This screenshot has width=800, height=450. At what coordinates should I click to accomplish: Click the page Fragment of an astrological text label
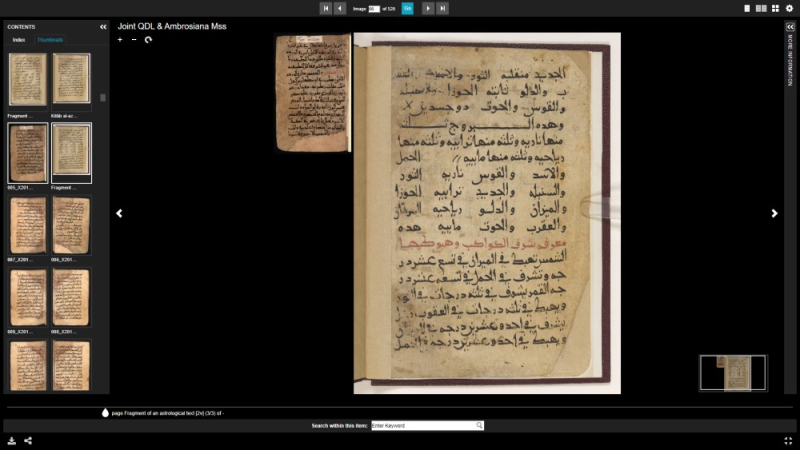click(x=168, y=413)
